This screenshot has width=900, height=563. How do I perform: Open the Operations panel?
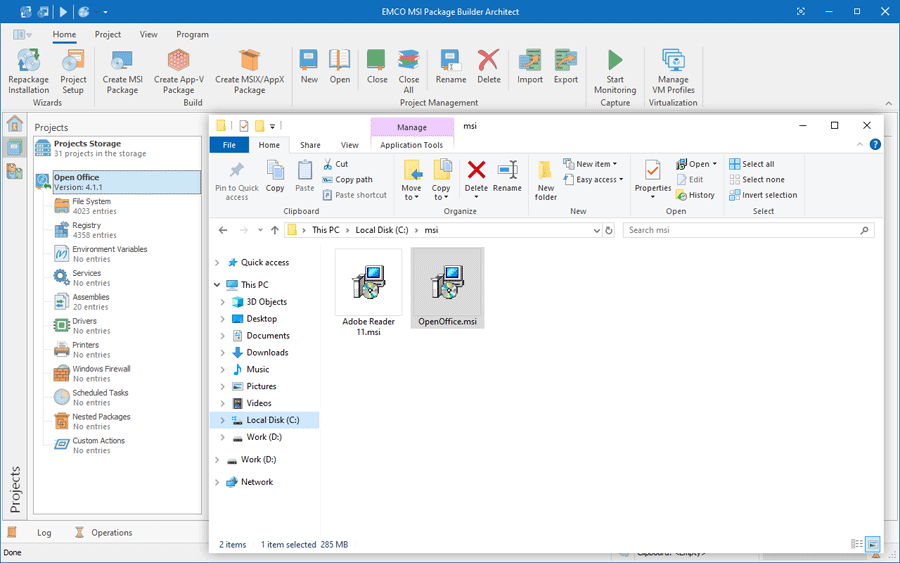coord(104,533)
